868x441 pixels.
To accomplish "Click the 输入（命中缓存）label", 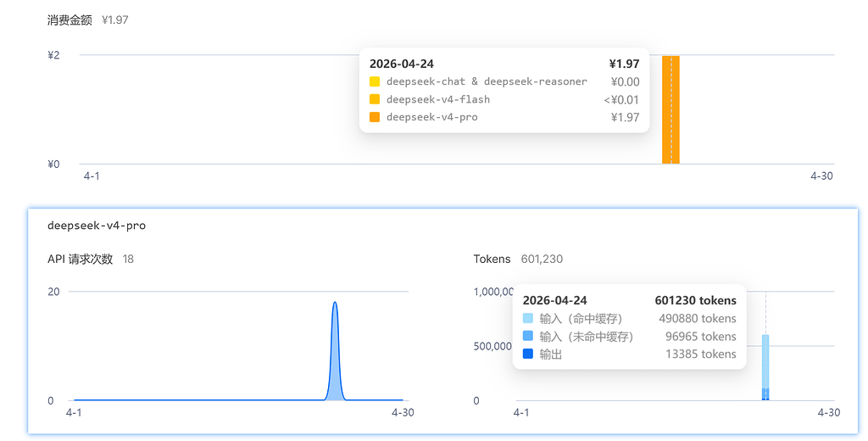I will pos(581,319).
